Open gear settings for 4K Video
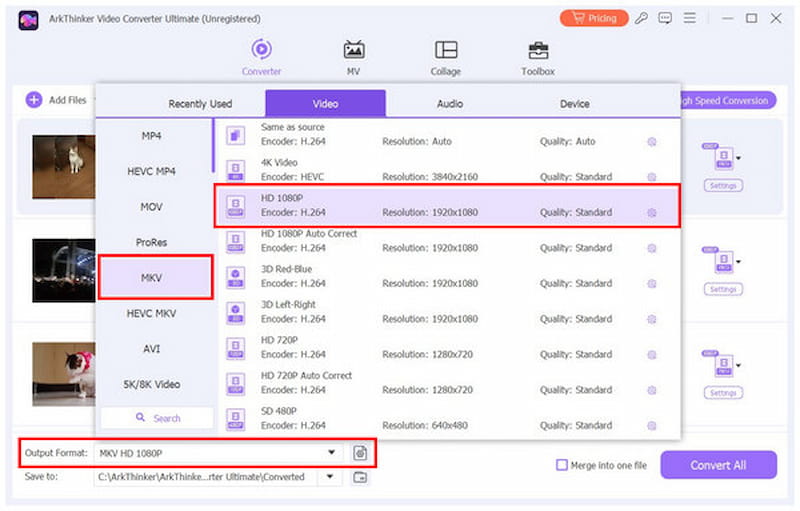This screenshot has width=800, height=511. point(652,177)
